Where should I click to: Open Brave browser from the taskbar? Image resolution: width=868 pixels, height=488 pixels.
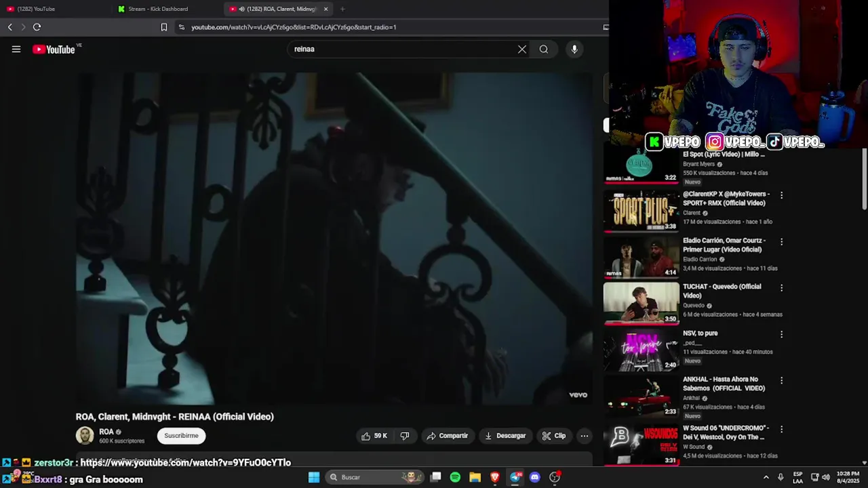495,477
